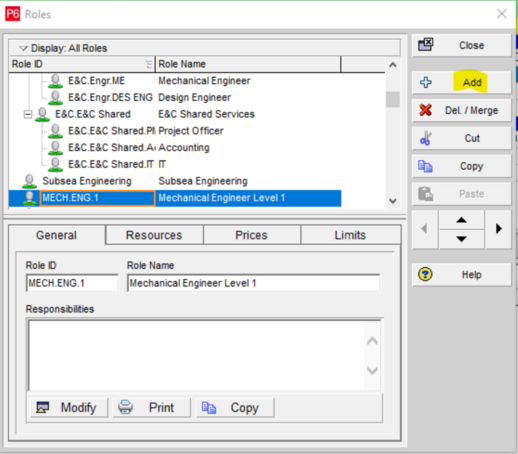Click the P6 application logo
518x454 pixels.
(x=13, y=14)
